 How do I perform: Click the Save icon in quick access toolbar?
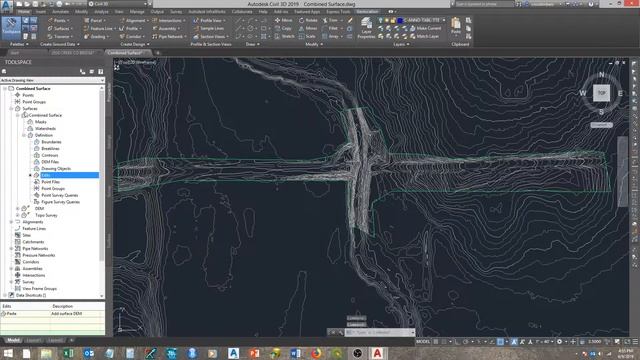pos(36,4)
